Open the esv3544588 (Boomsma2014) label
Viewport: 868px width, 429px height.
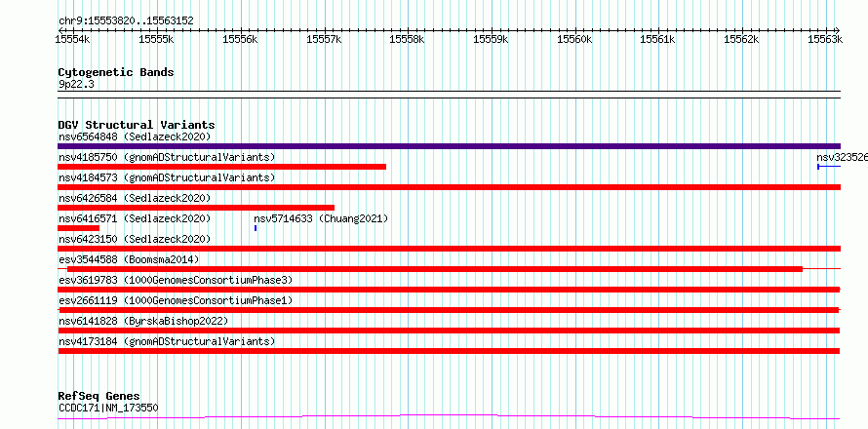point(129,259)
